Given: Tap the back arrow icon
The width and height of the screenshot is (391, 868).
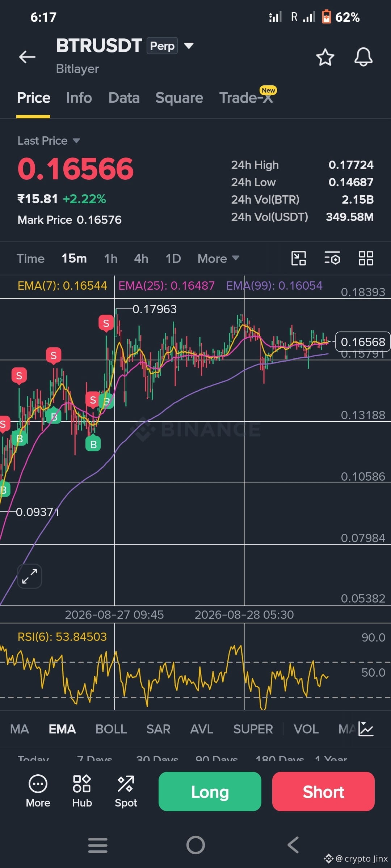Looking at the screenshot, I should click(27, 57).
